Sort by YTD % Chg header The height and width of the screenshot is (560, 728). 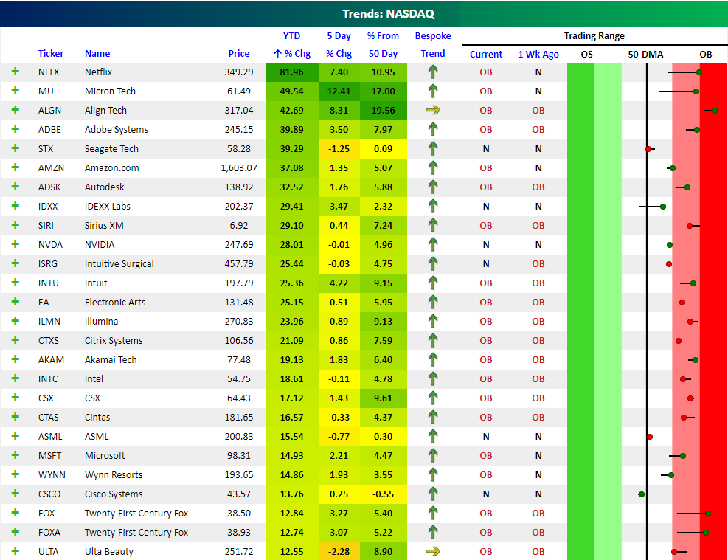click(x=291, y=44)
